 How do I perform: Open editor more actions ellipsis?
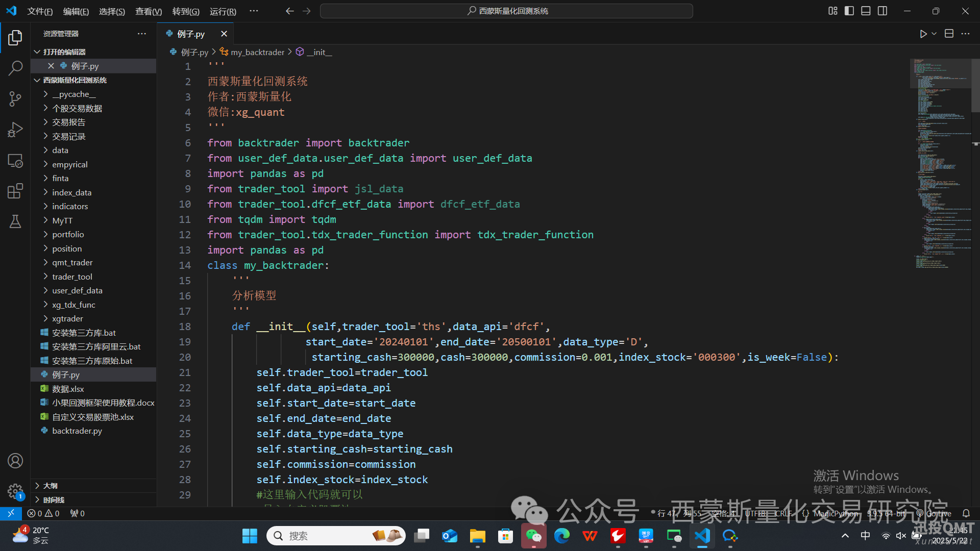pyautogui.click(x=965, y=34)
